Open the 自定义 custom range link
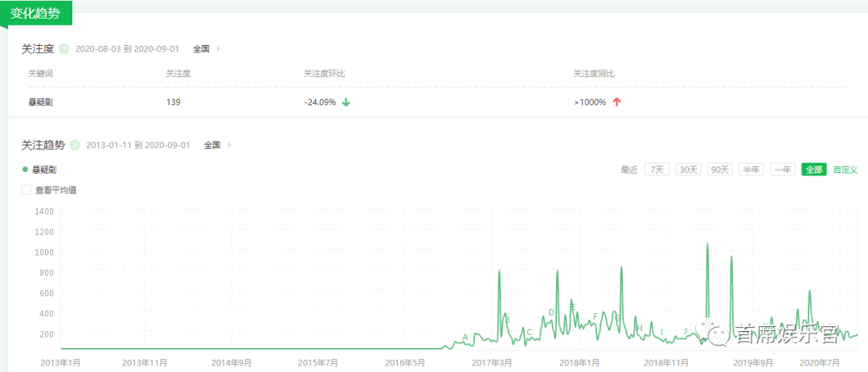The image size is (868, 372). pyautogui.click(x=845, y=170)
